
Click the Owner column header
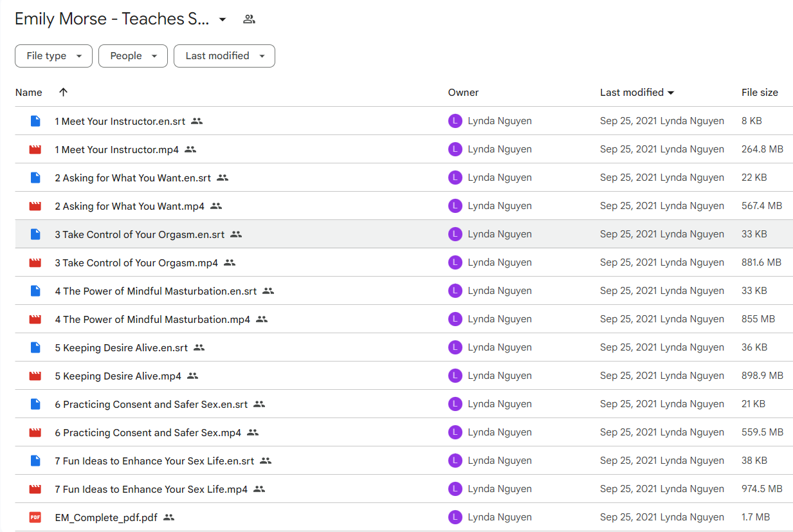click(x=464, y=93)
